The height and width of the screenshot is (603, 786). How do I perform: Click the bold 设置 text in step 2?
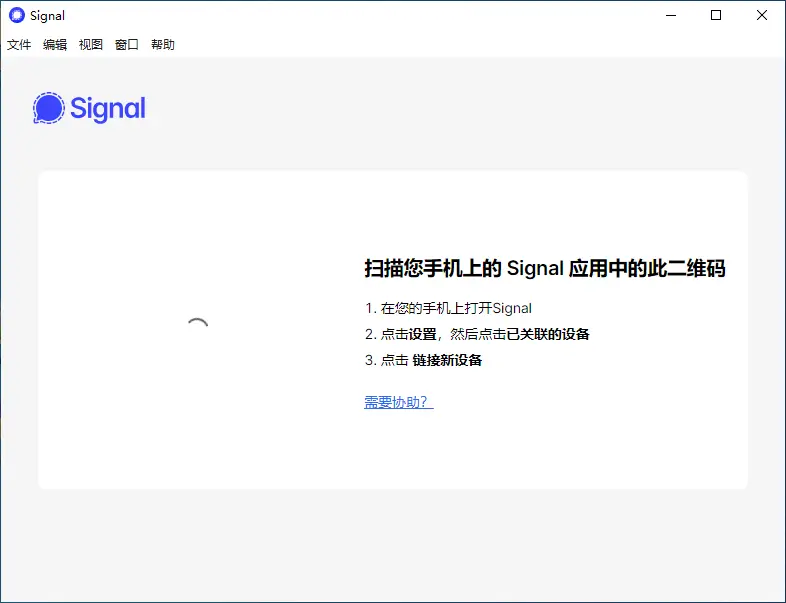422,334
